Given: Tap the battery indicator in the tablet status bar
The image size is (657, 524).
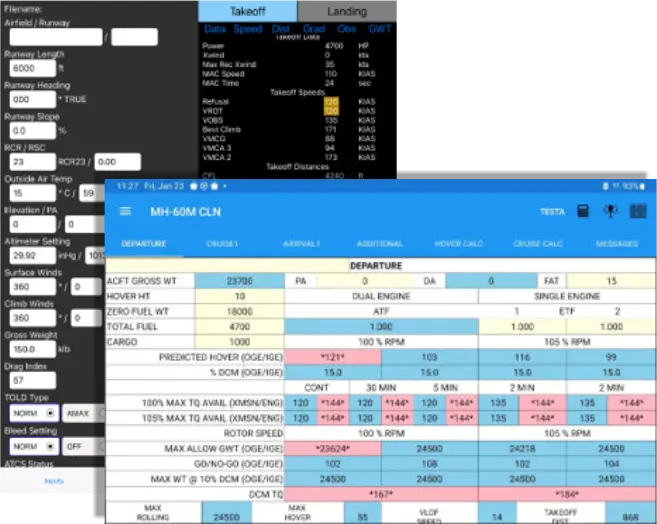Looking at the screenshot, I should click(x=642, y=186).
